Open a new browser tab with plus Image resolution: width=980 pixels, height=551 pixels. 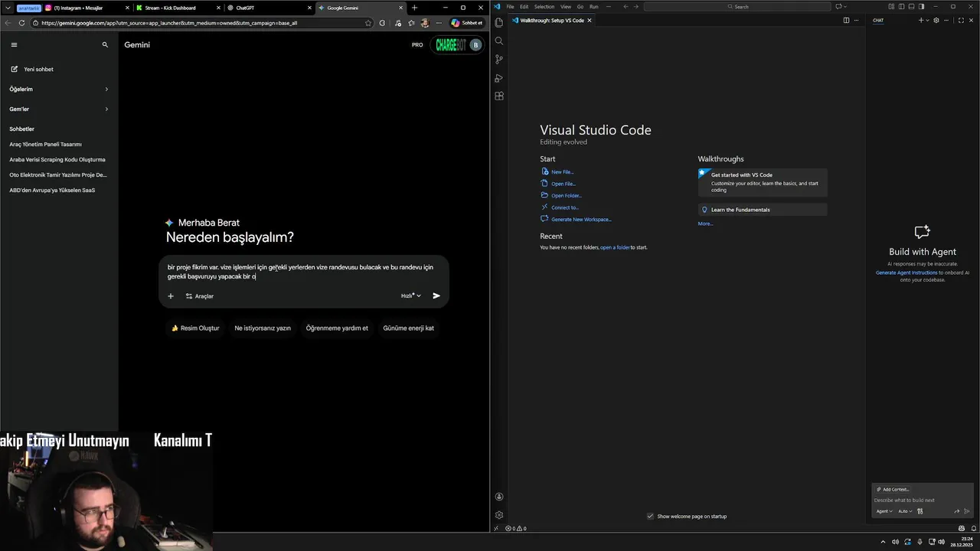pyautogui.click(x=414, y=8)
